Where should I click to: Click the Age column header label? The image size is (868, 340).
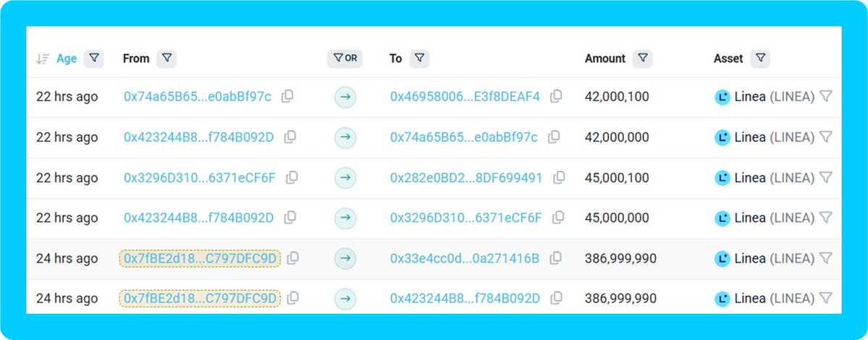pos(67,59)
